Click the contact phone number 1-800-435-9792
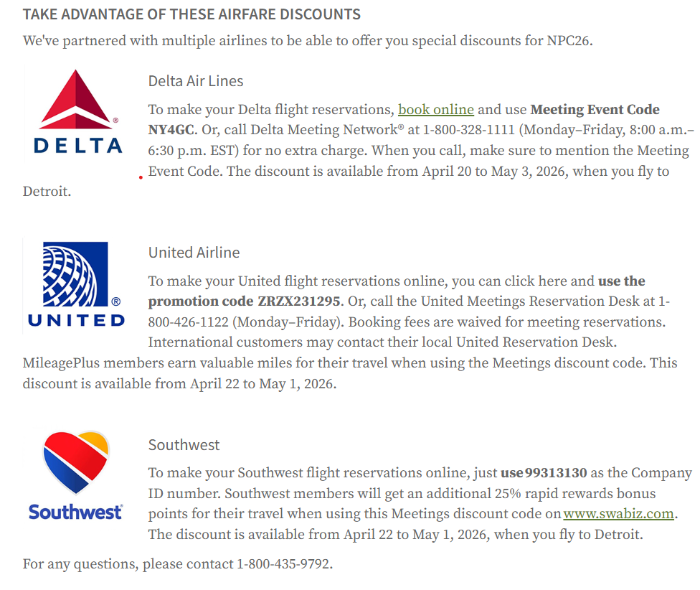 [x=284, y=564]
